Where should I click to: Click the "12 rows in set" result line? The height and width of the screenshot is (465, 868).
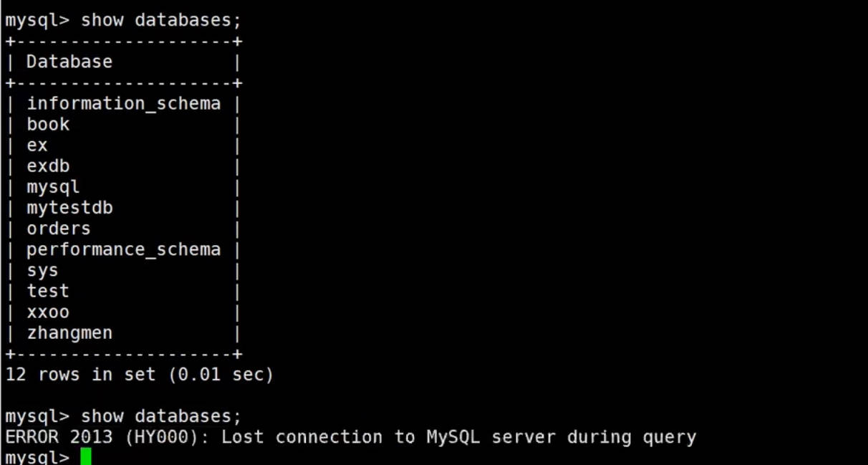139,374
